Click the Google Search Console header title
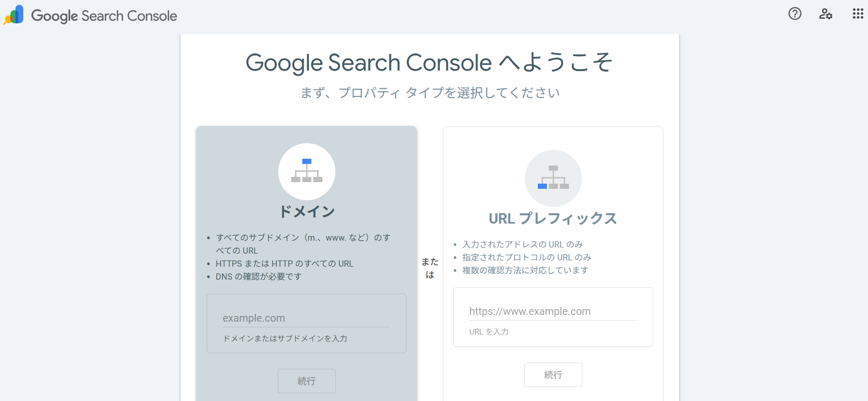Screen dimensions: 868x401 104,16
